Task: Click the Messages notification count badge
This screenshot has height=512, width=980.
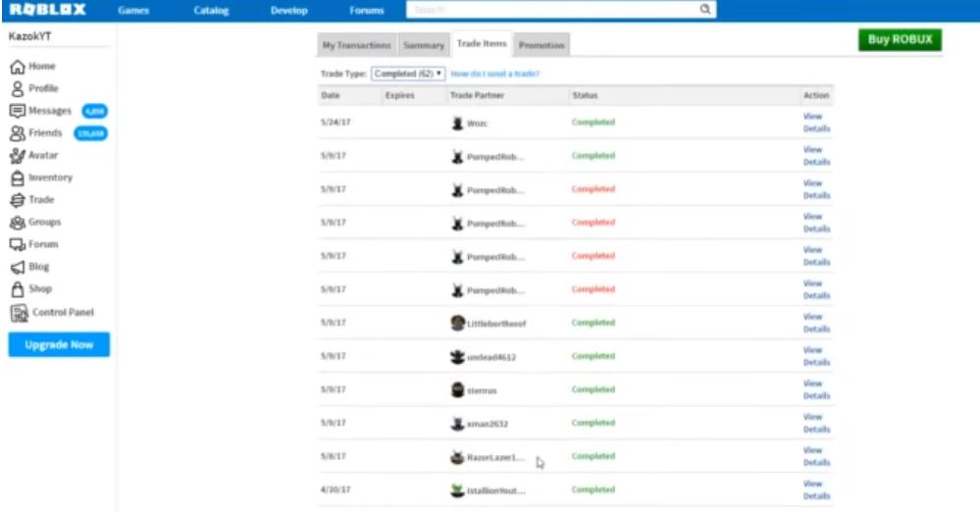Action: (x=95, y=111)
